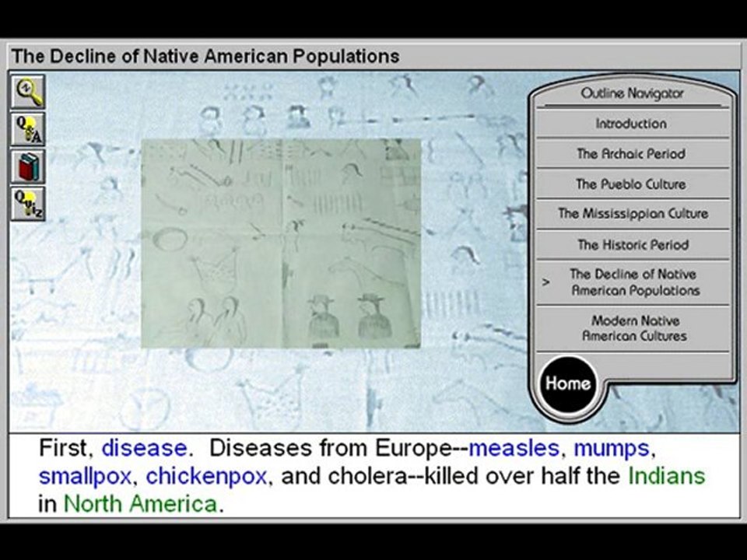Click the round Home button
The image size is (747, 560).
[x=568, y=383]
